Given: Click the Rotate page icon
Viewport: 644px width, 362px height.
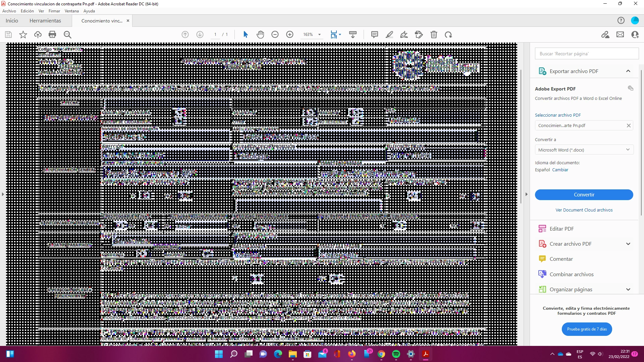Looking at the screenshot, I should click(448, 35).
